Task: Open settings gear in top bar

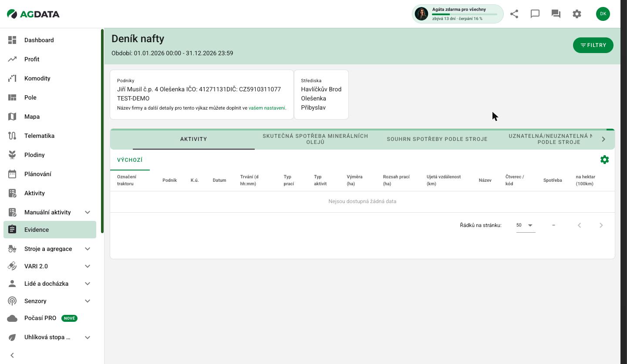Action: 577,14
